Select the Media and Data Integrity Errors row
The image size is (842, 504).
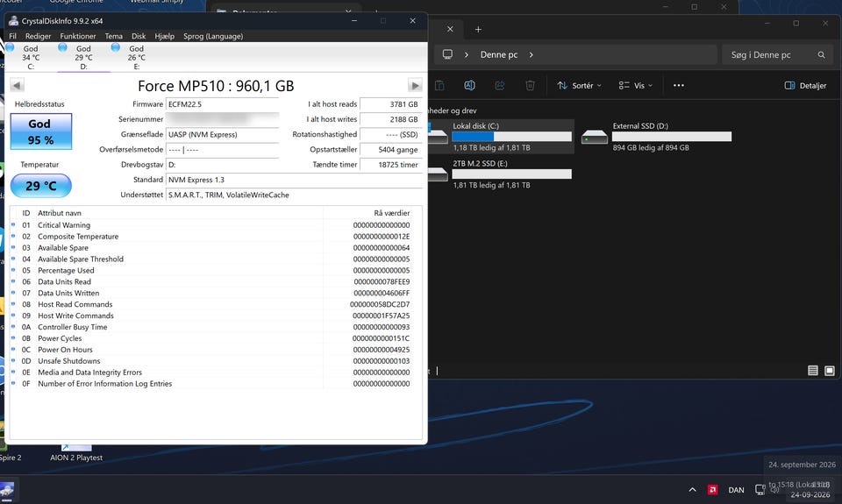coord(216,372)
